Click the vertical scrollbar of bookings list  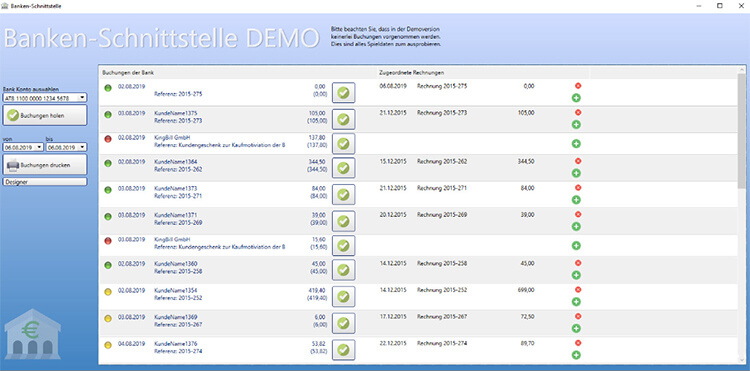click(x=741, y=130)
